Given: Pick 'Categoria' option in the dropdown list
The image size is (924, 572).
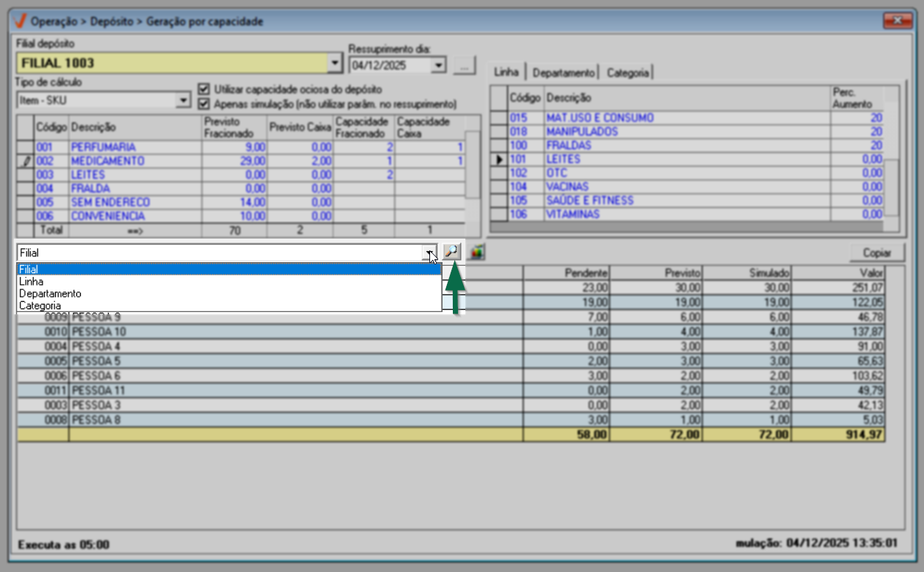Looking at the screenshot, I should (x=40, y=305).
